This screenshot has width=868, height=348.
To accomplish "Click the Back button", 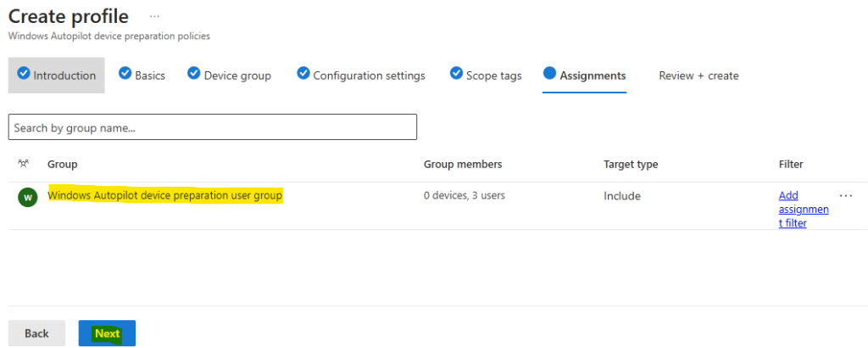I will (x=36, y=334).
